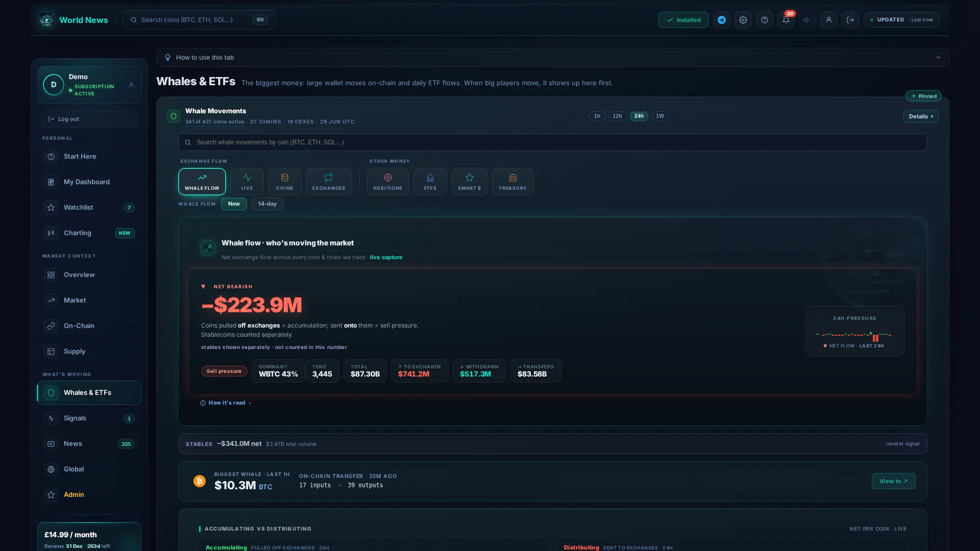
Task: Click the Admin star icon
Action: coord(51,495)
